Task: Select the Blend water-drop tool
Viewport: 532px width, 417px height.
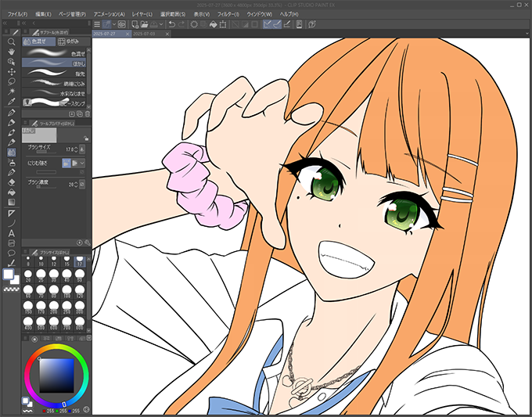Action: [x=11, y=152]
